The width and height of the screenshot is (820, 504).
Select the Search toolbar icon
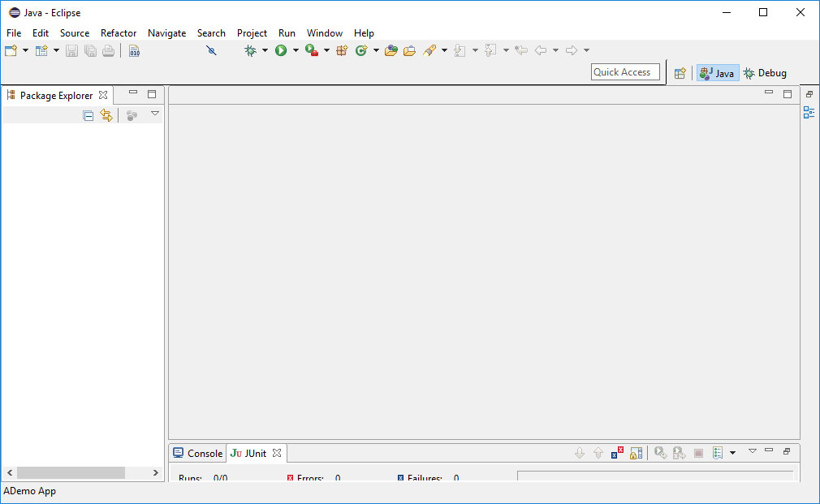tap(429, 50)
